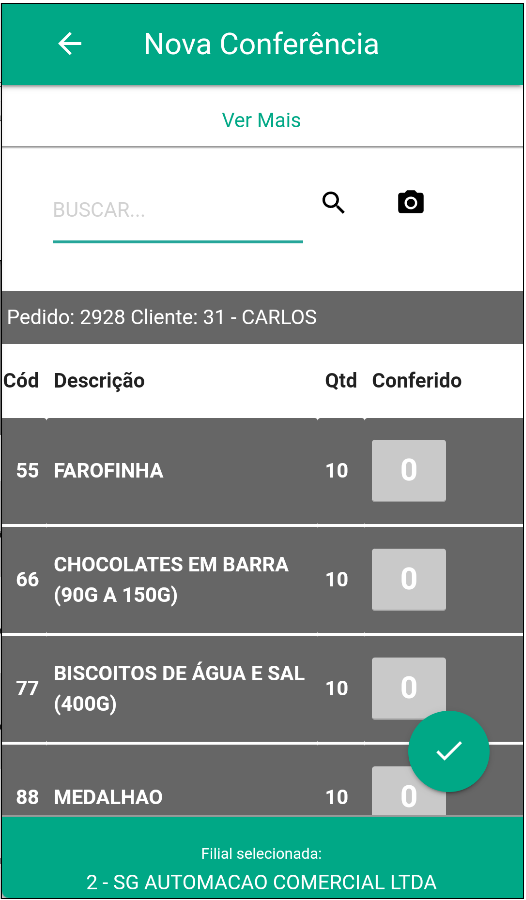
Task: Select the FAROFINHA product row
Action: (262, 471)
